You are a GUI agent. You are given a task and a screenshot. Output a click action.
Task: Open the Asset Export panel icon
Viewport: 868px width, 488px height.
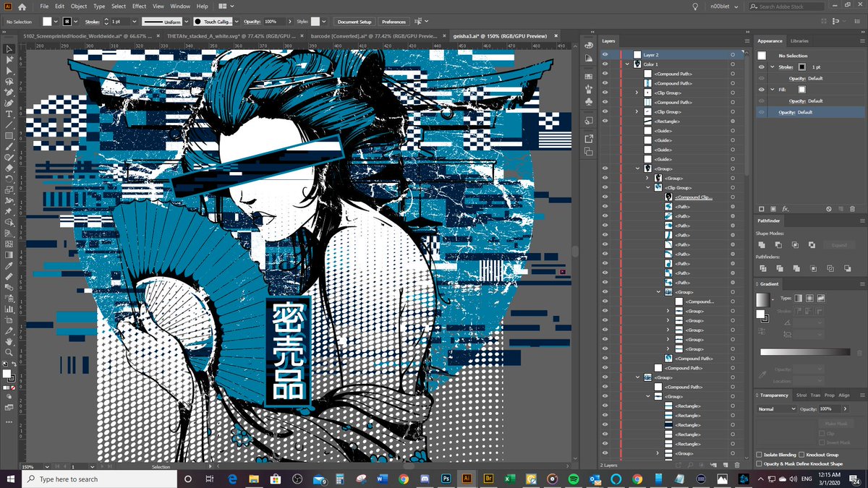[587, 137]
